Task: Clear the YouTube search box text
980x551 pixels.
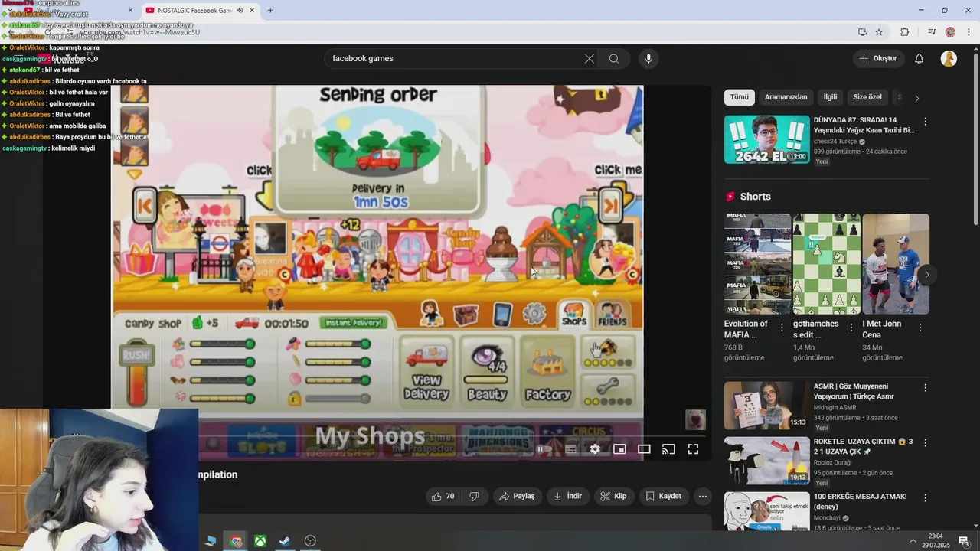Action: tap(590, 58)
